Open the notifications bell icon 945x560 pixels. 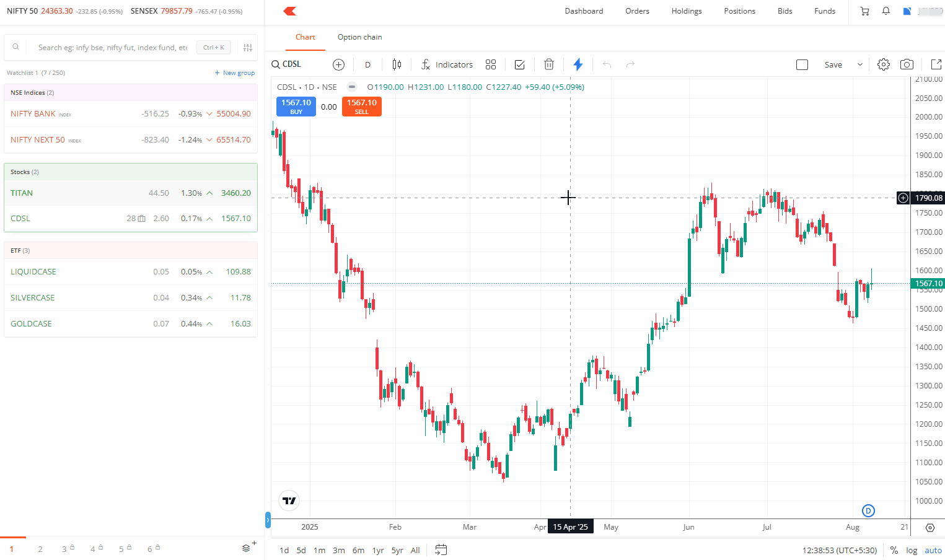coord(886,11)
